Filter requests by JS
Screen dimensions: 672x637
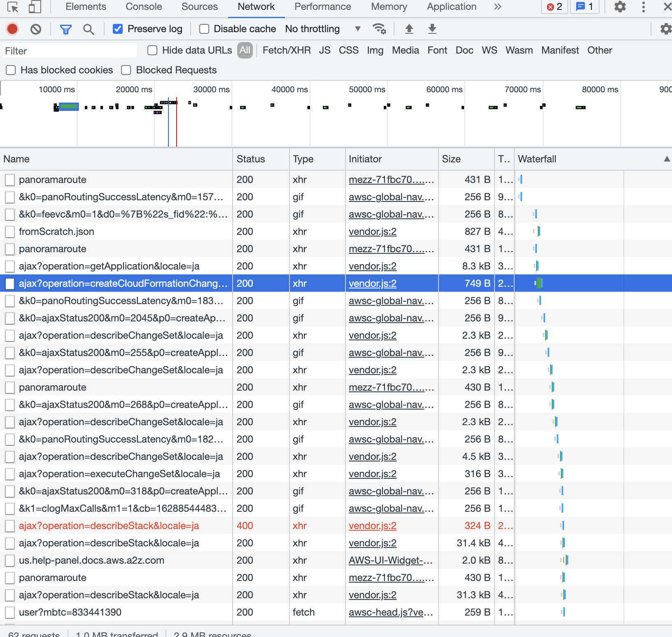point(324,50)
